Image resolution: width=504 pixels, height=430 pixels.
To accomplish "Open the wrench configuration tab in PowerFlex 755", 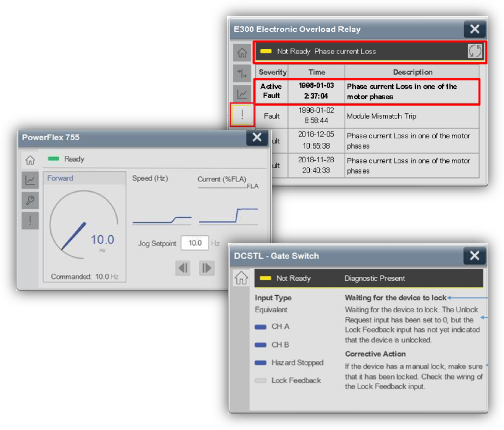I will 30,200.
